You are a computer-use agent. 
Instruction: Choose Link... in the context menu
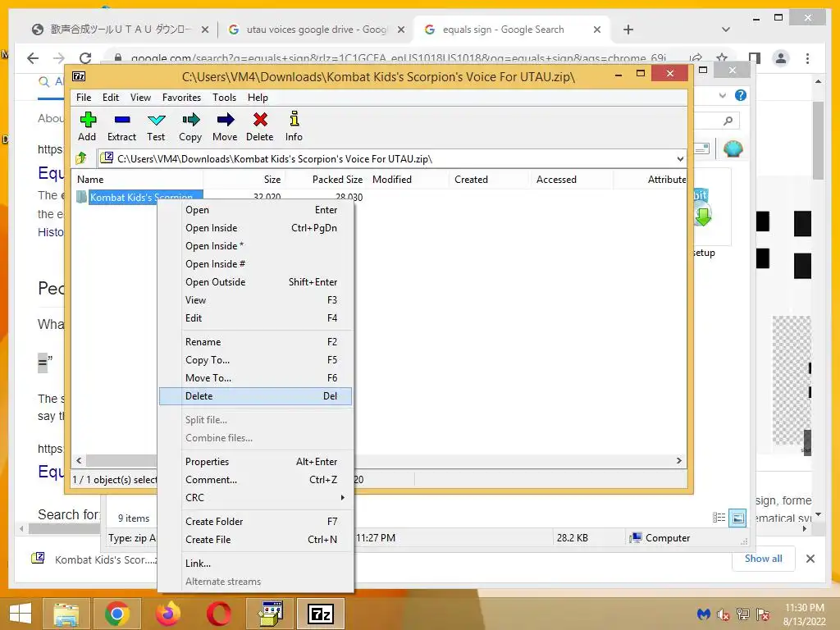[256, 564]
